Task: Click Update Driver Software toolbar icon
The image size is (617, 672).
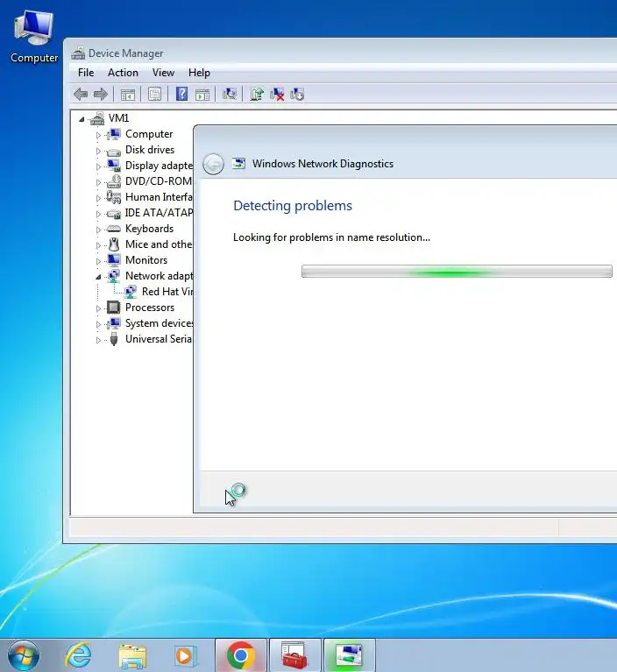Action: pyautogui.click(x=257, y=94)
